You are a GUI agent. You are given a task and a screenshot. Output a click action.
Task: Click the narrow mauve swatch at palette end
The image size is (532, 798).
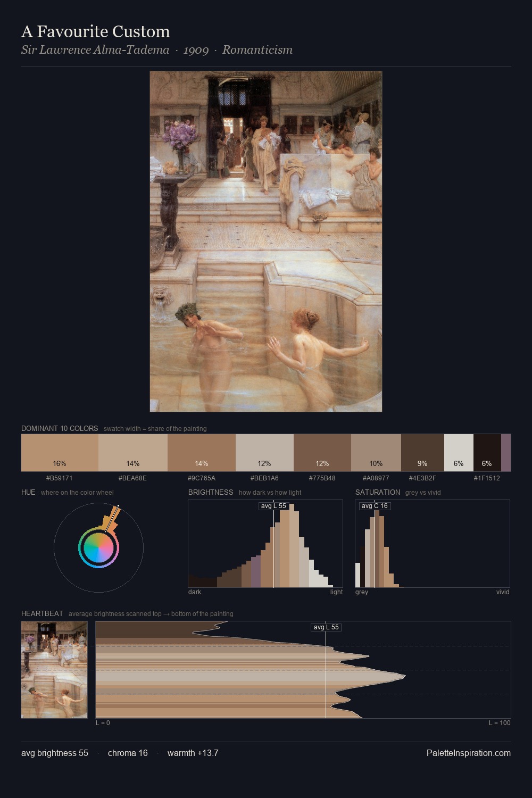click(506, 453)
